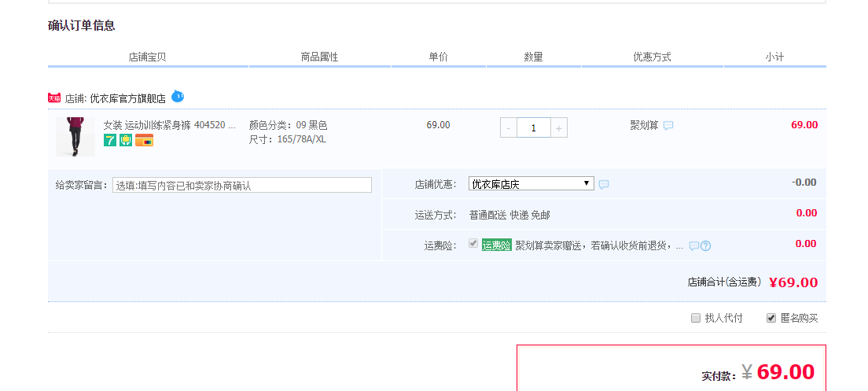
Task: Click the 聚划算 promotion text
Action: pos(645,125)
